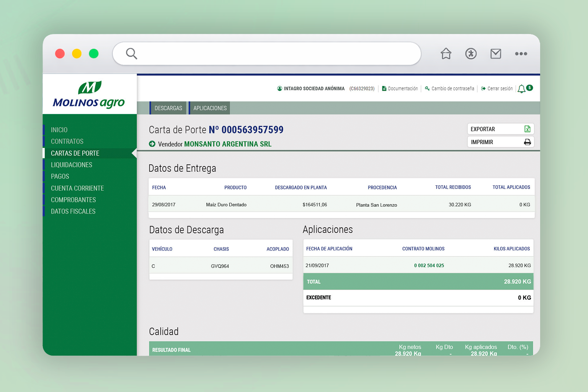
Task: Open contract link 0 002 504 025
Action: (x=429, y=265)
